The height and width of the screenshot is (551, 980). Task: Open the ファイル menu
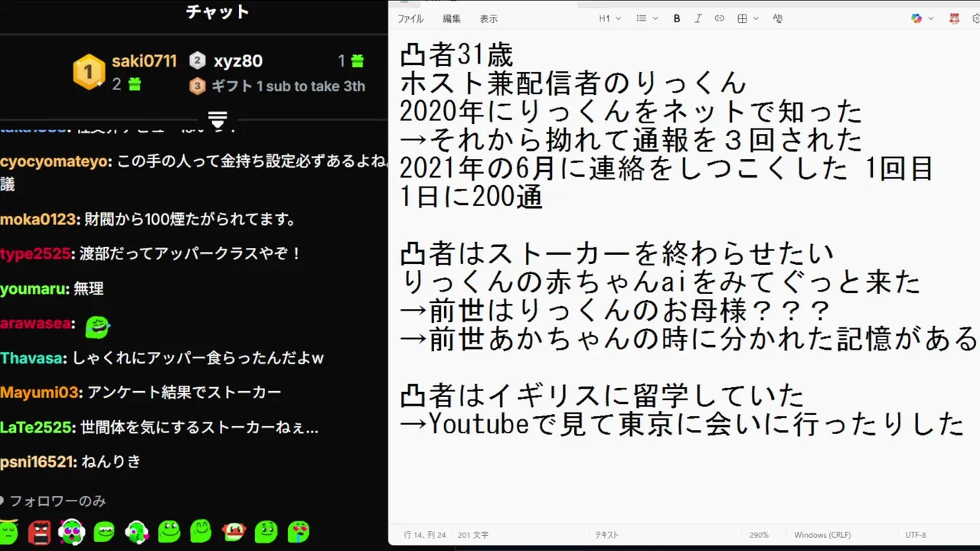[410, 19]
